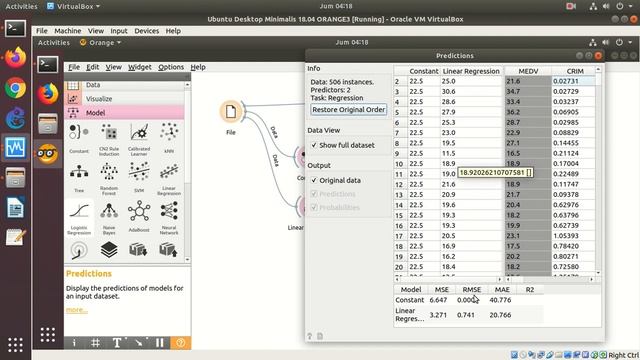This screenshot has width=640, height=360.
Task: Open LibreOffice Writer in host dock
Action: tap(16, 208)
